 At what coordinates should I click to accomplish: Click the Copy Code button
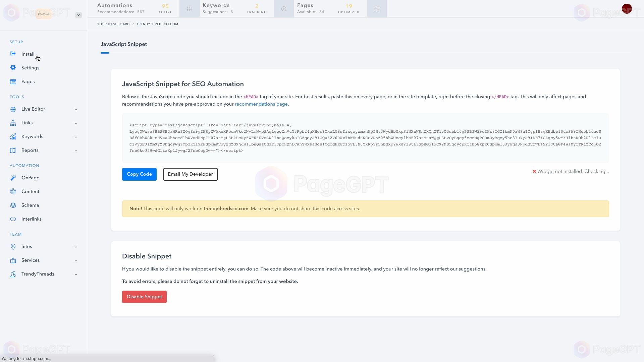point(139,174)
